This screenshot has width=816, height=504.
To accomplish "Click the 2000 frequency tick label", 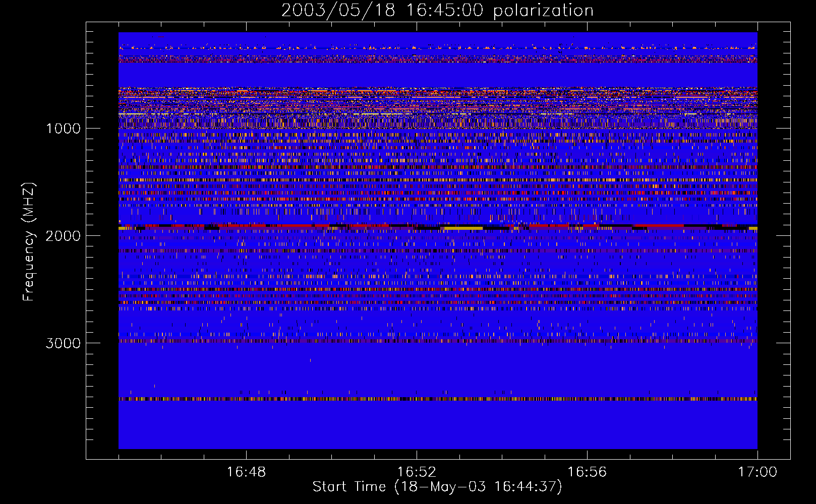I will pyautogui.click(x=63, y=235).
